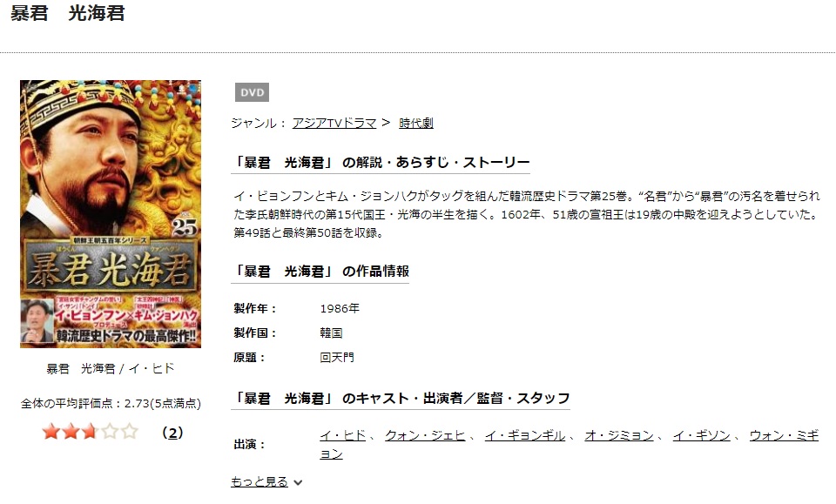The width and height of the screenshot is (836, 504).
Task: Select the production year 1986年
Action: (x=340, y=308)
